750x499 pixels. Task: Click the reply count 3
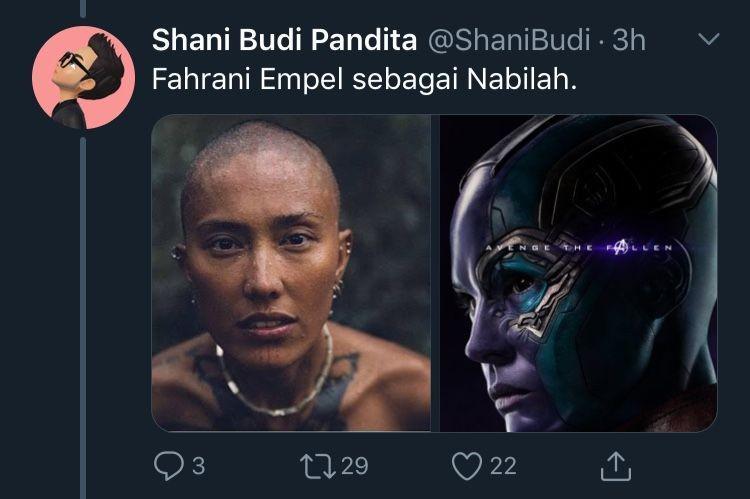199,466
